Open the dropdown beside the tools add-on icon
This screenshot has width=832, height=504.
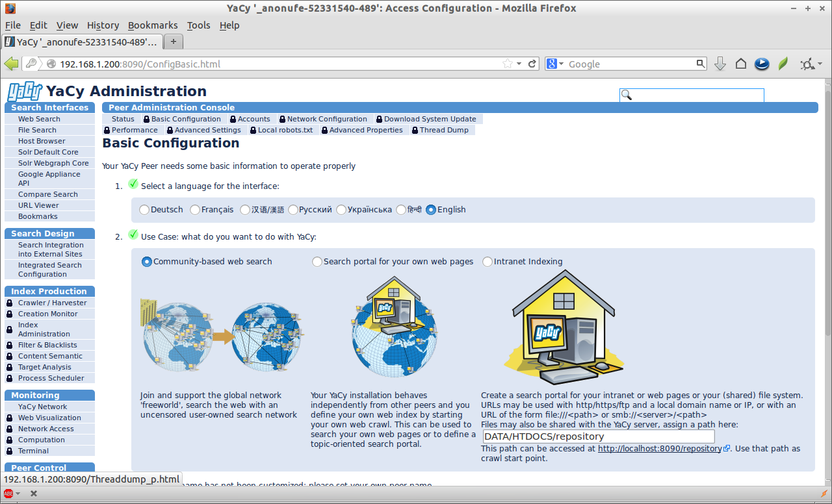(820, 64)
